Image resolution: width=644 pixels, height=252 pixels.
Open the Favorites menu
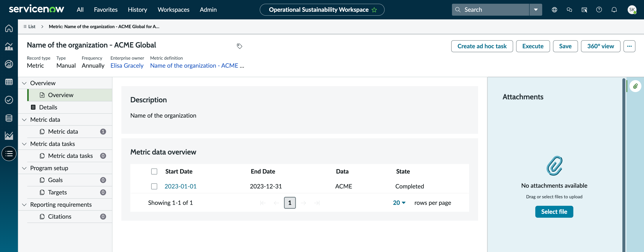106,10
